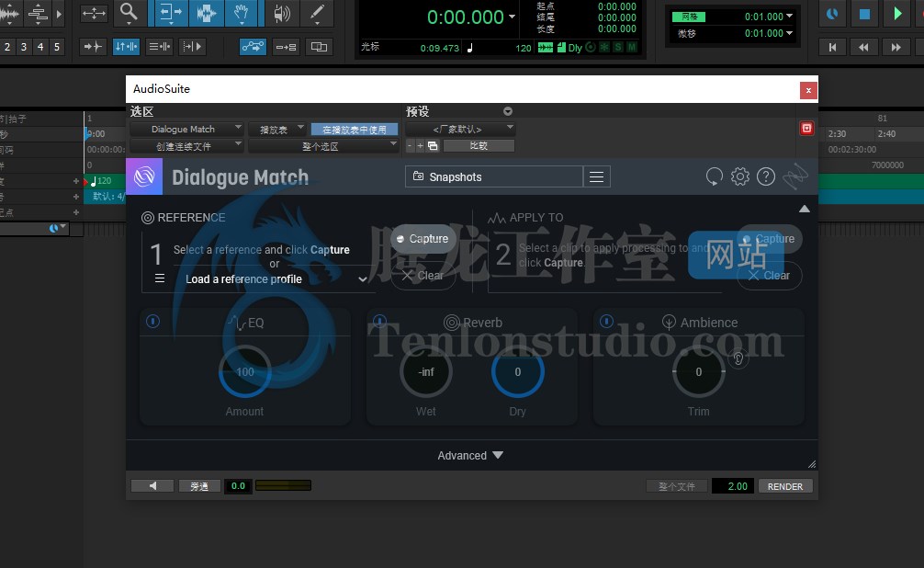
Task: Toggle the green 网格 grid button
Action: coord(688,17)
